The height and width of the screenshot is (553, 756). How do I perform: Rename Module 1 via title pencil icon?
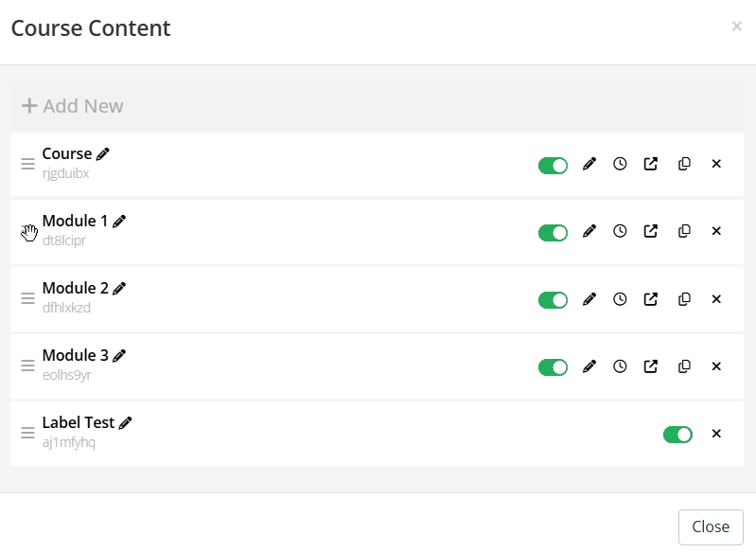(x=119, y=221)
